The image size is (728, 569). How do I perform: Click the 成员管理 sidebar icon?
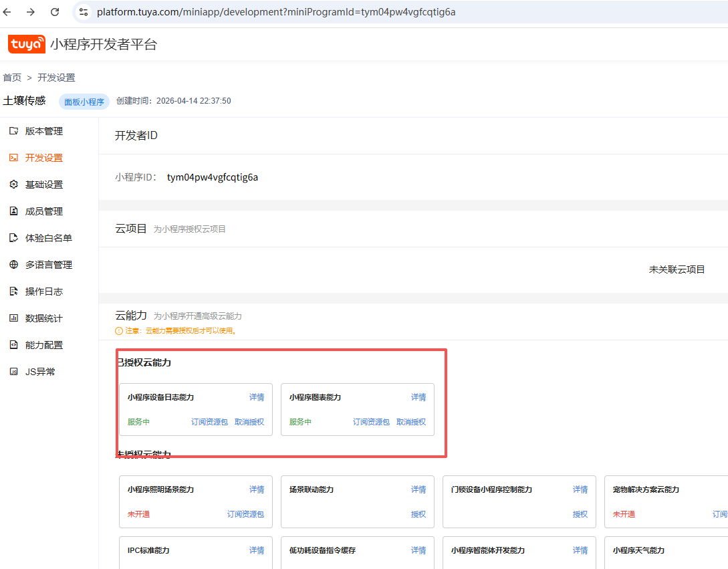pos(13,211)
